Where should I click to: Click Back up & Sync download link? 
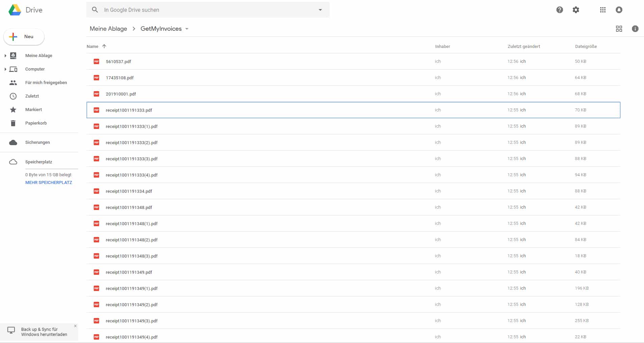(x=44, y=332)
